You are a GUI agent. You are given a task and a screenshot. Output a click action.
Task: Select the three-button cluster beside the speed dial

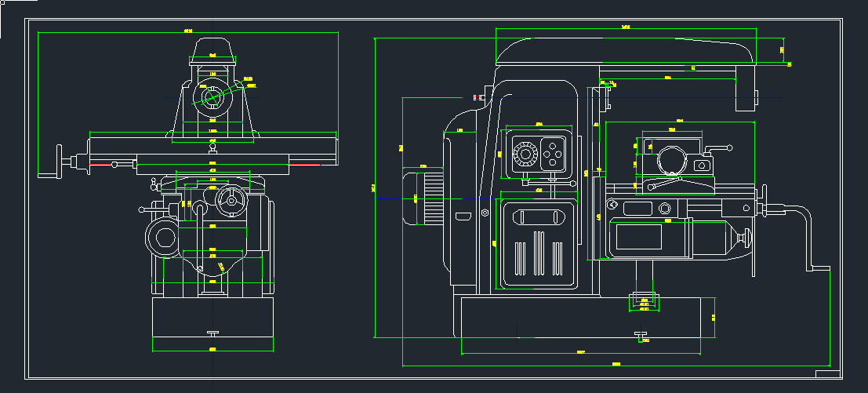554,153
